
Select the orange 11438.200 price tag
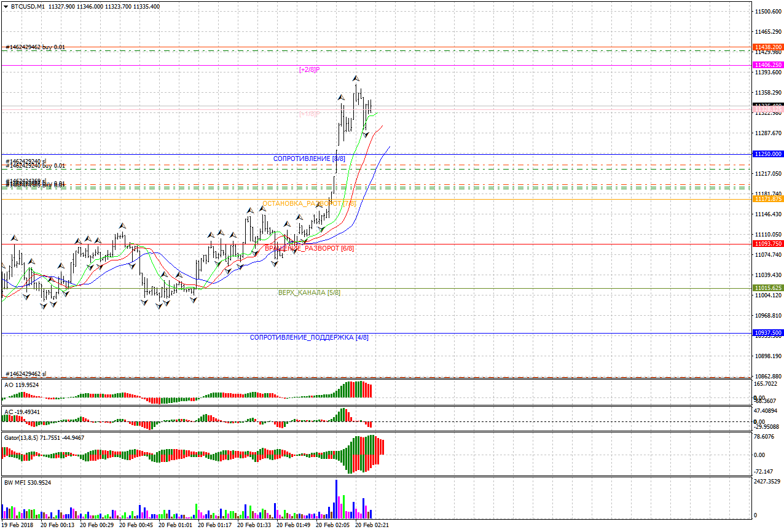click(x=768, y=47)
